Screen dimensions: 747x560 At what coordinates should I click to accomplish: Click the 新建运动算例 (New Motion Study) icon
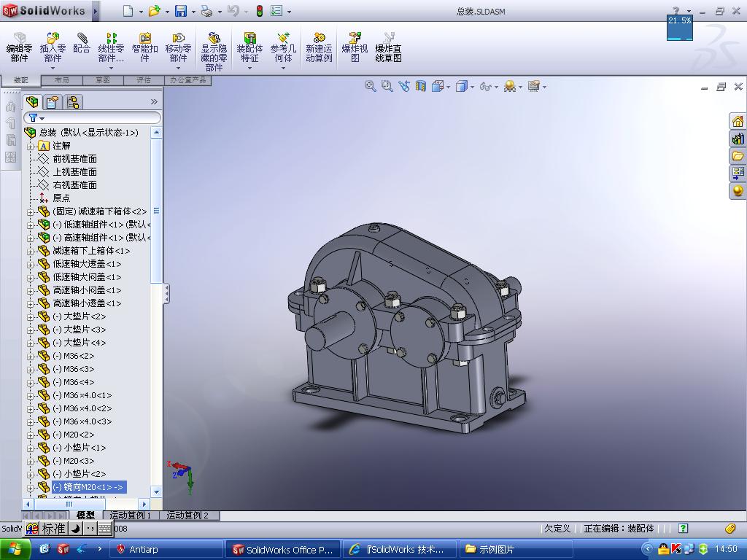(319, 47)
